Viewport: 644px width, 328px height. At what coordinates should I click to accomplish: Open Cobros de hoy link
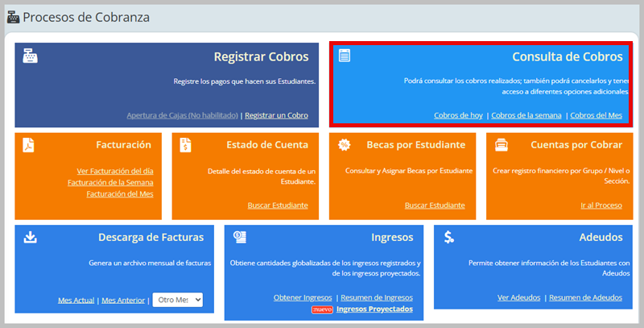tap(458, 115)
